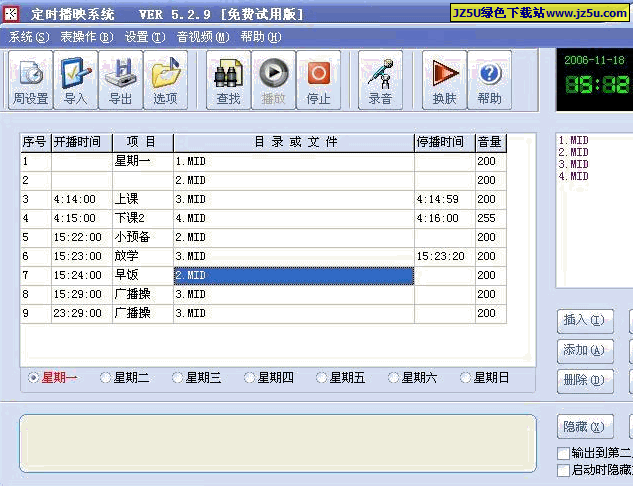Viewport: 633px width, 486px height.
Task: Click the 查找 find binoculars icon
Action: (228, 80)
